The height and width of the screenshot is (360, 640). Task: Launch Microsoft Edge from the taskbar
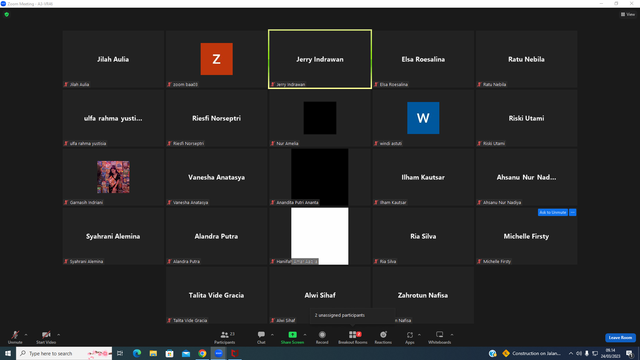137,353
